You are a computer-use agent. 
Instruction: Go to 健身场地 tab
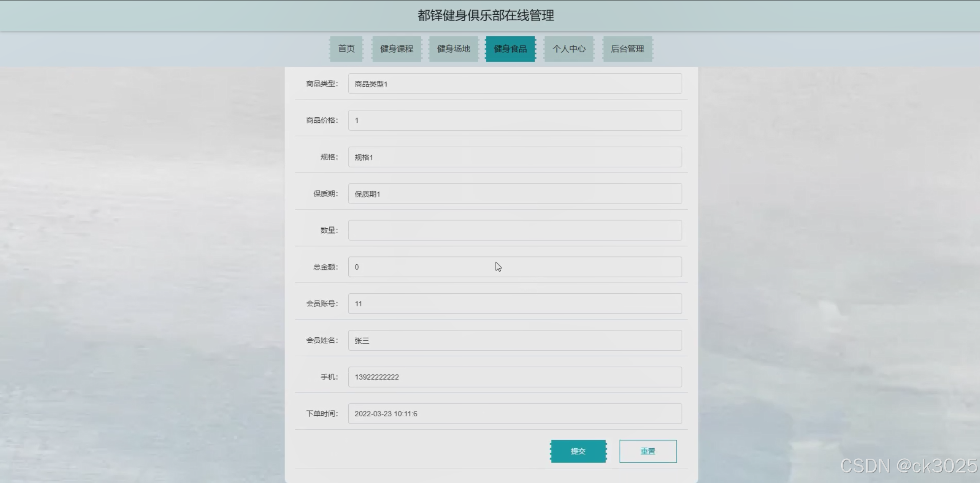pos(453,49)
